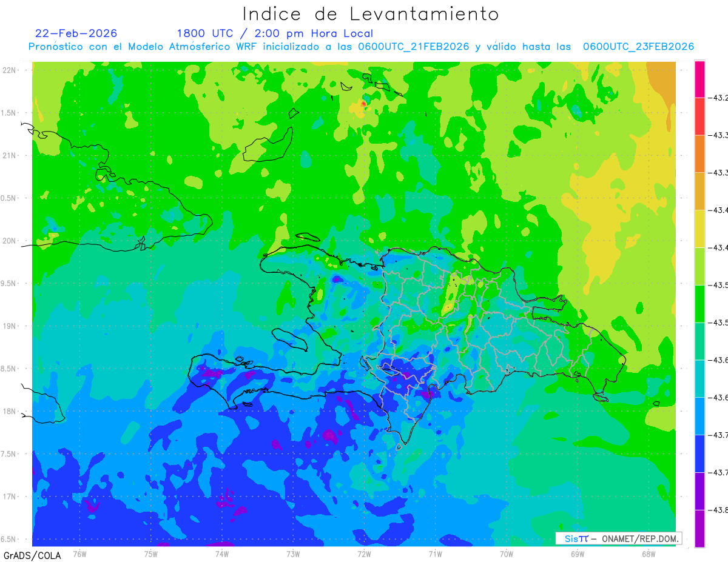Click the -43.2 color bar value
The height and width of the screenshot is (562, 728).
[719, 98]
